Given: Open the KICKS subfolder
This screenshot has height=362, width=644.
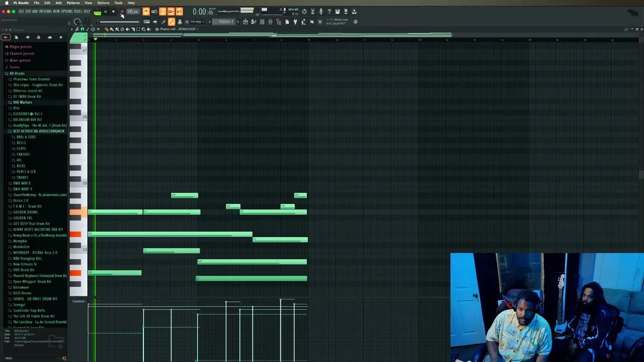Looking at the screenshot, I should tap(21, 166).
